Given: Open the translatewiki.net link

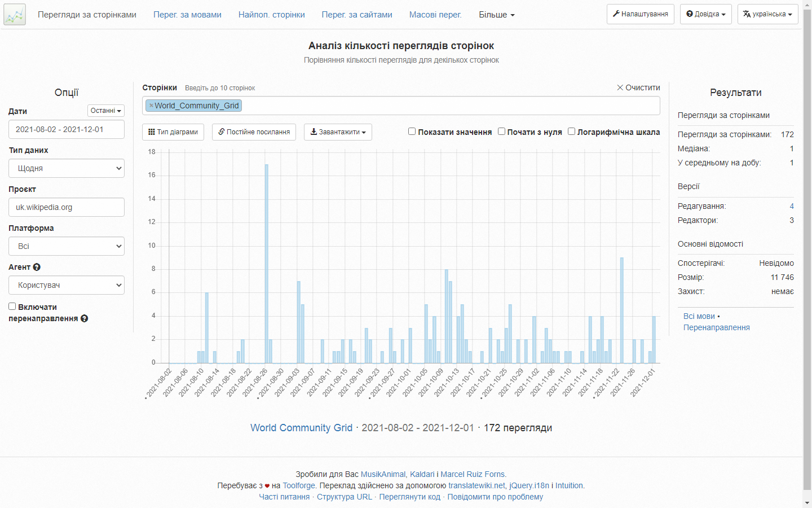Looking at the screenshot, I should tap(476, 485).
